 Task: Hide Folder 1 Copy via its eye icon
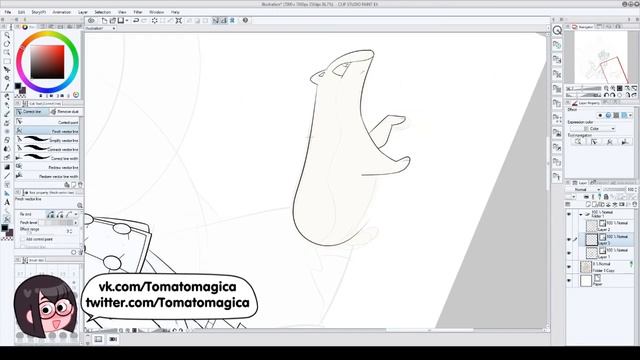click(x=569, y=267)
